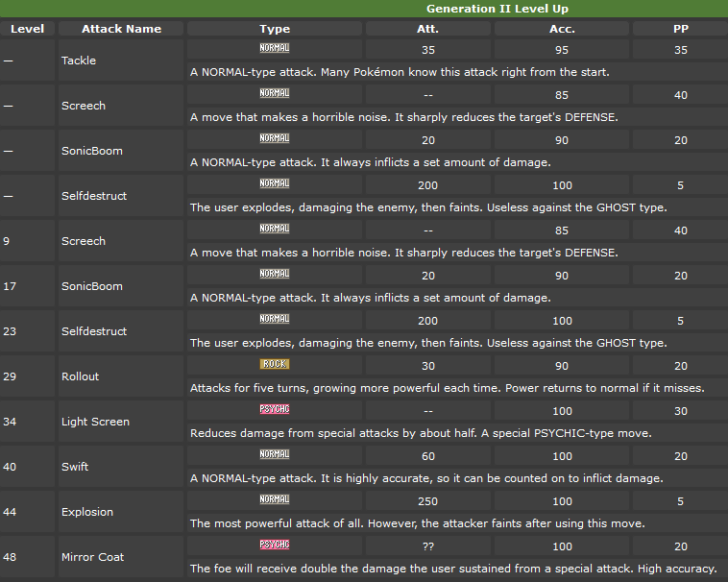Click the Att. column header

[x=427, y=29]
